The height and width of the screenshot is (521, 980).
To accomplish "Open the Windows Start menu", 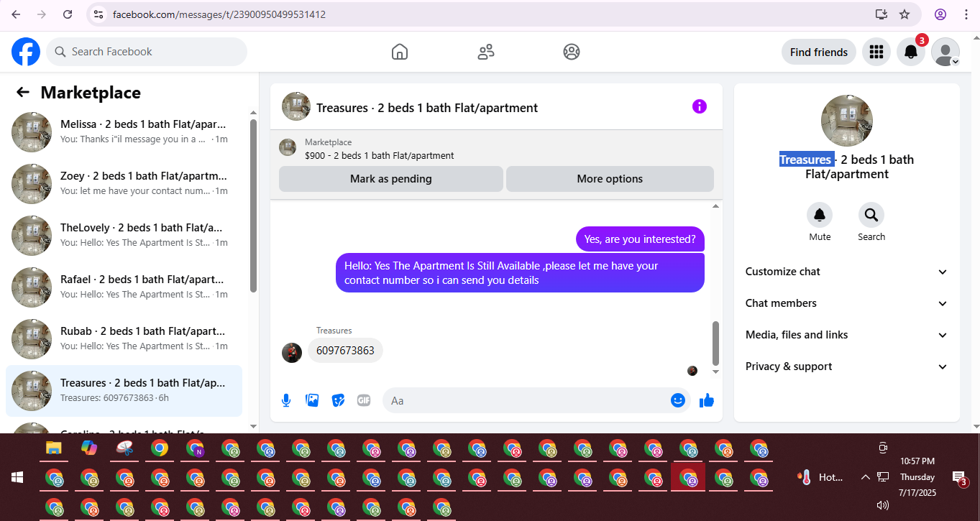I will [17, 477].
